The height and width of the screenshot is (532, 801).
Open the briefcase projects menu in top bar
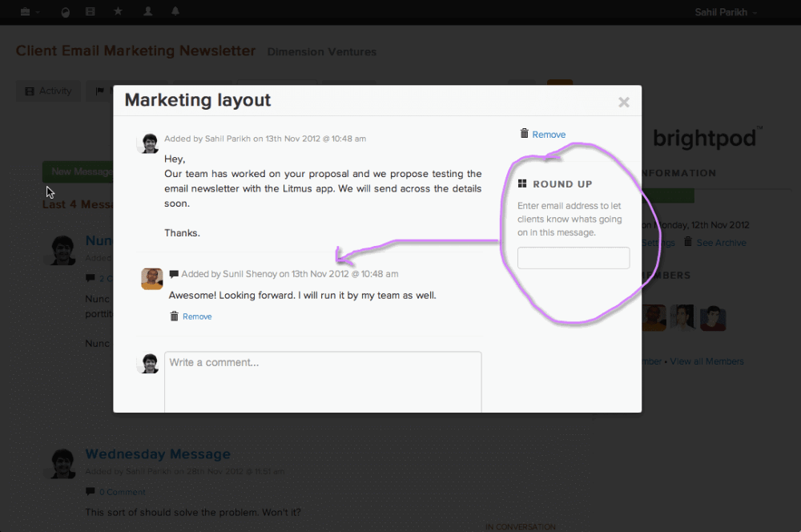(29, 12)
